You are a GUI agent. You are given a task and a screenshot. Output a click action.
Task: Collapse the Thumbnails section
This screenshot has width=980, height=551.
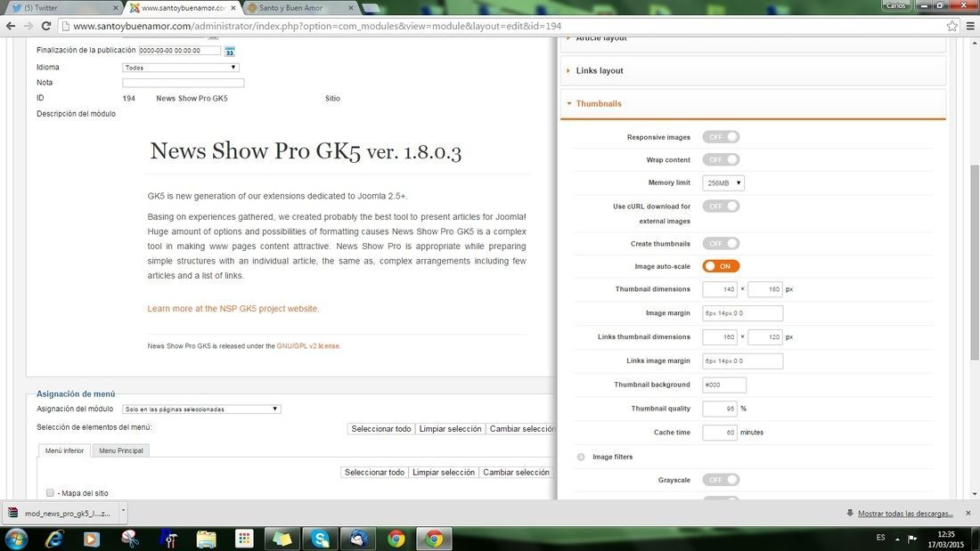coord(753,104)
